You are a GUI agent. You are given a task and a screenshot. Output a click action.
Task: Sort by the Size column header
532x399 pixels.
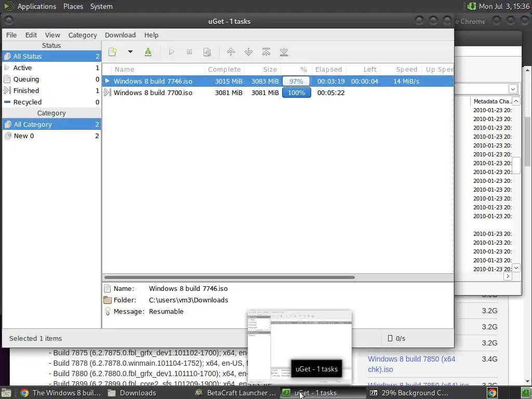point(262,69)
